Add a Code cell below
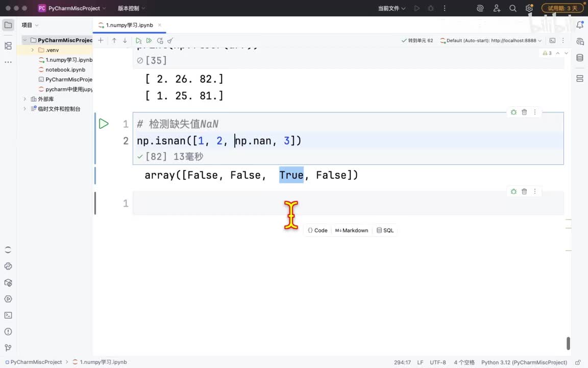The height and width of the screenshot is (368, 588). click(317, 230)
